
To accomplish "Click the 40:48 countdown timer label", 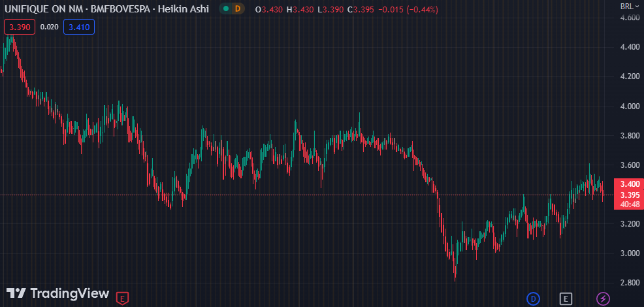I will 630,204.
